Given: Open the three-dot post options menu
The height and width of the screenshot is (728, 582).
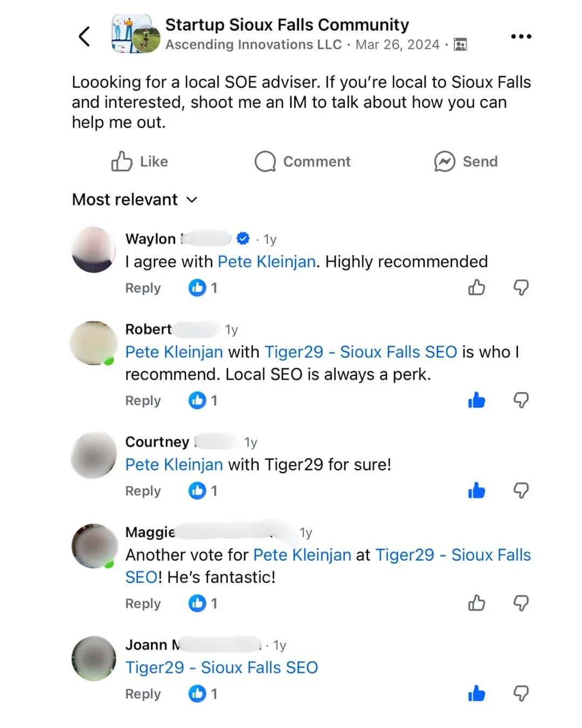Looking at the screenshot, I should coord(521,36).
